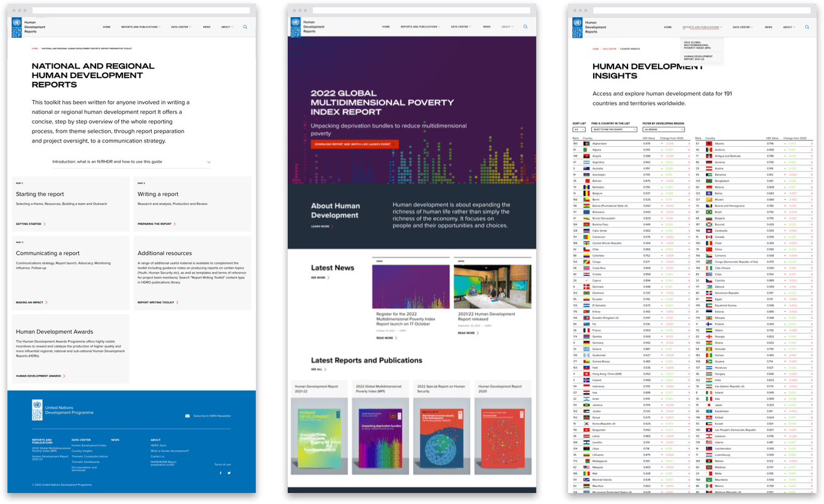Click Country Insights in the footer
Screen dimensions: 824x504
(82, 451)
